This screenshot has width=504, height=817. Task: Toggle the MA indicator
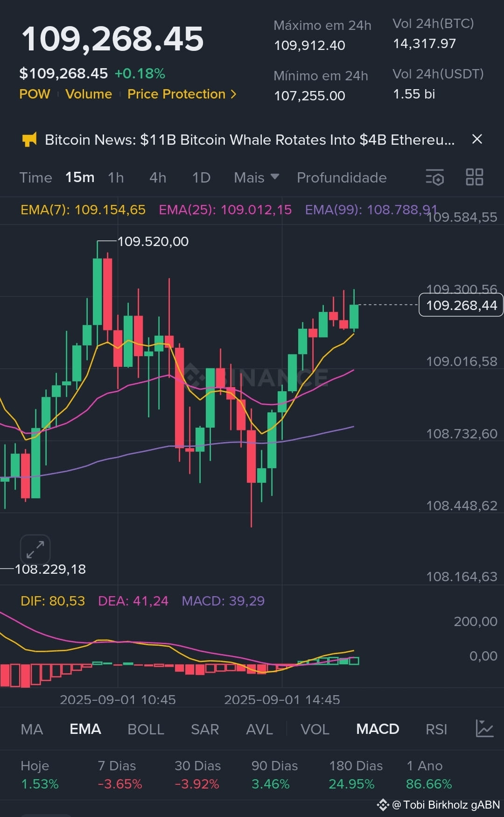click(x=32, y=729)
